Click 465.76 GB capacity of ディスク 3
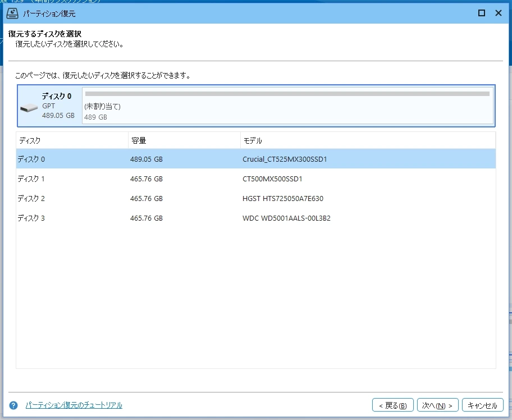The image size is (512, 420). tap(147, 218)
